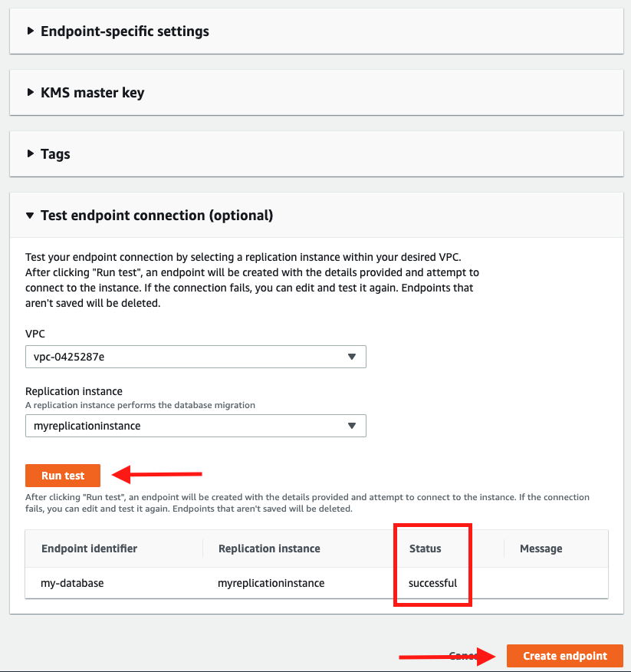Open the VPC dropdown arrow icon
631x672 pixels.
353,357
